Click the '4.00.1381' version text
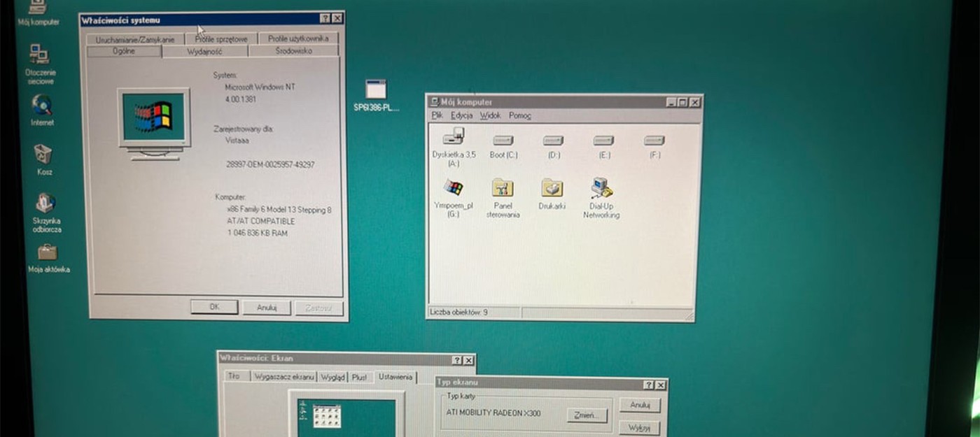The image size is (980, 437). 240,100
